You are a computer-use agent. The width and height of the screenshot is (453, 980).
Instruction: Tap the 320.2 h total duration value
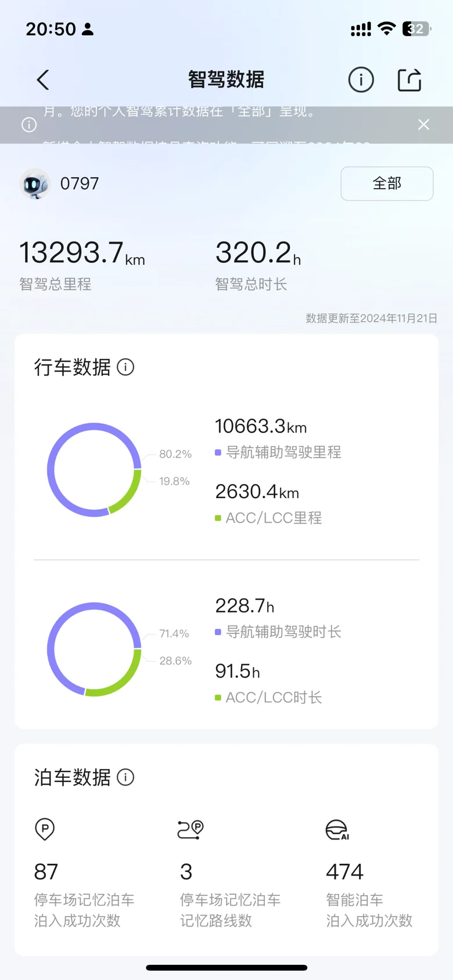tap(258, 253)
